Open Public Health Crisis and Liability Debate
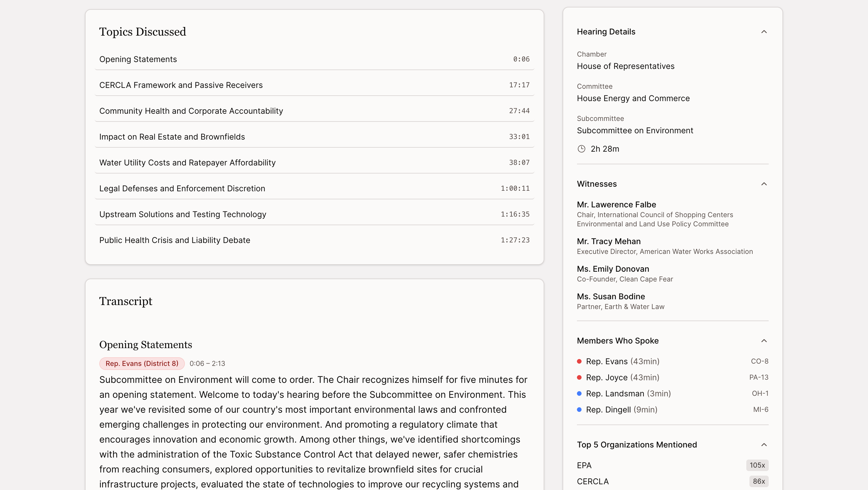Screen dimensions: 868x490 [175, 240]
